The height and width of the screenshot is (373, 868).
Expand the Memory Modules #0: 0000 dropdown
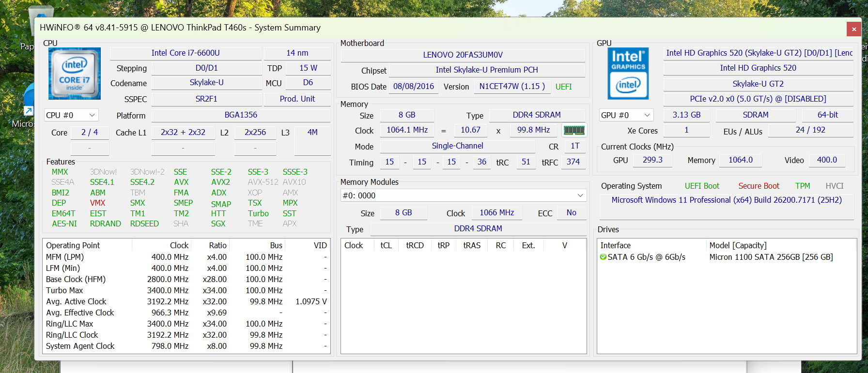point(464,195)
